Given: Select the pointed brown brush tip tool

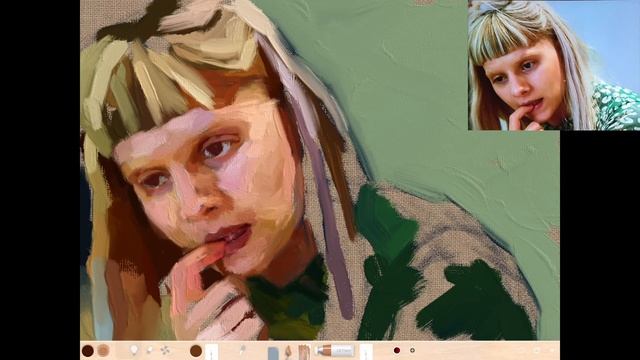Looking at the screenshot, I should tap(288, 352).
